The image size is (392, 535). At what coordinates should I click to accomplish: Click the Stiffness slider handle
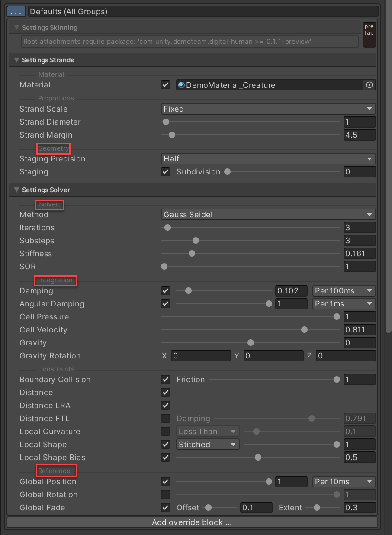point(192,254)
